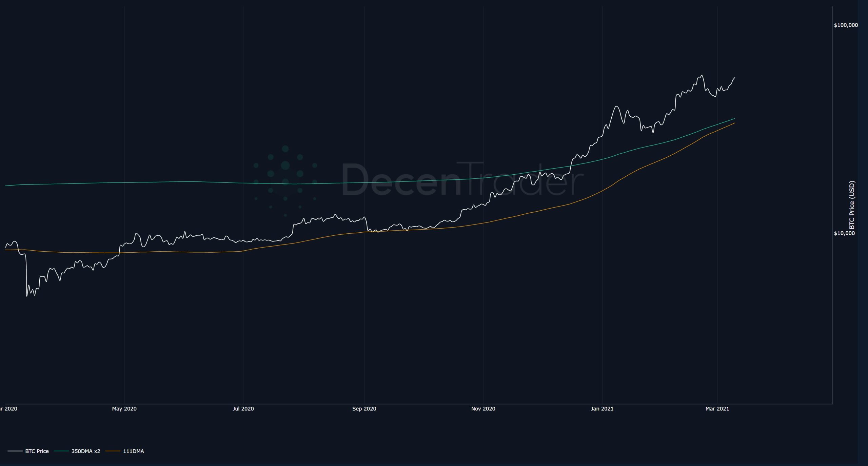The image size is (868, 466).
Task: Click the Jul 2020 x-axis label
Action: (243, 409)
